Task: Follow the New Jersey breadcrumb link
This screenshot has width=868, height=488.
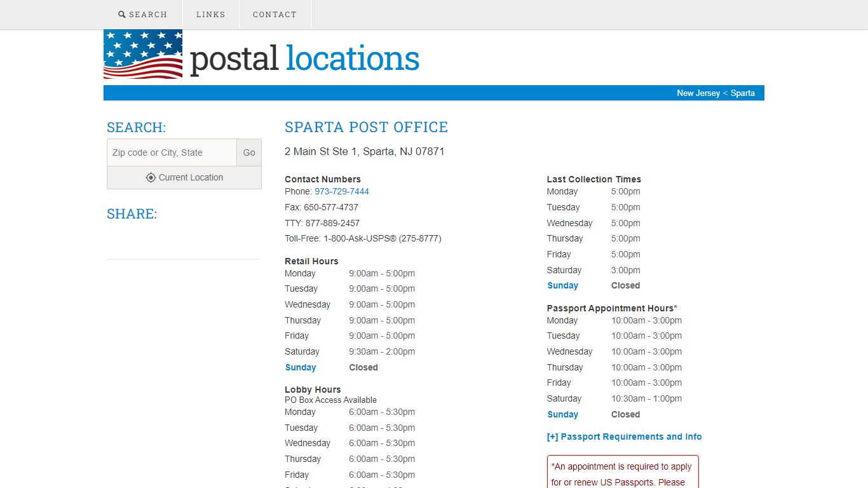Action: click(698, 93)
